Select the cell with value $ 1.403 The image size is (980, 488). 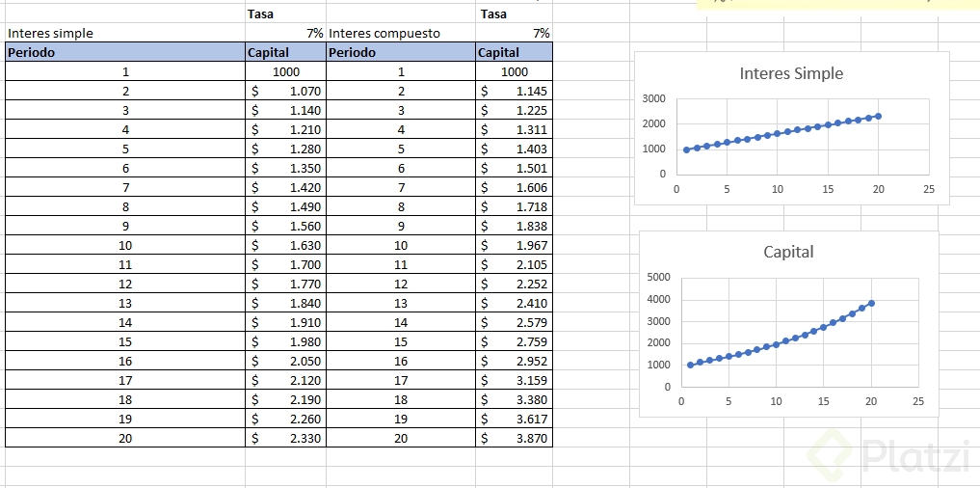515,149
